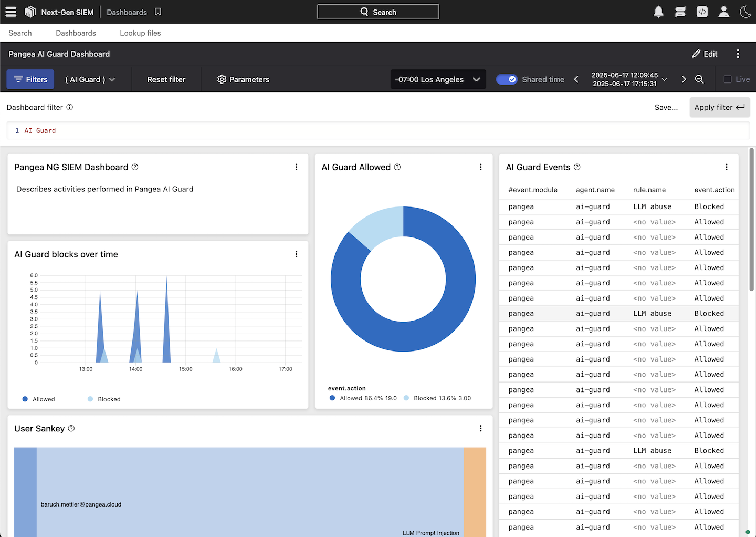756x537 pixels.
Task: Open the code developer tools icon
Action: 702,12
